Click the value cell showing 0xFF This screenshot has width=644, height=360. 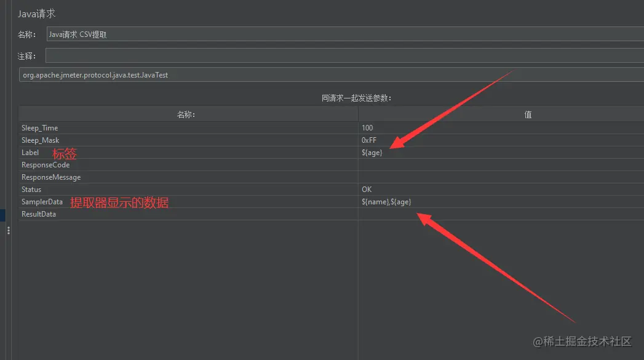pyautogui.click(x=501, y=140)
